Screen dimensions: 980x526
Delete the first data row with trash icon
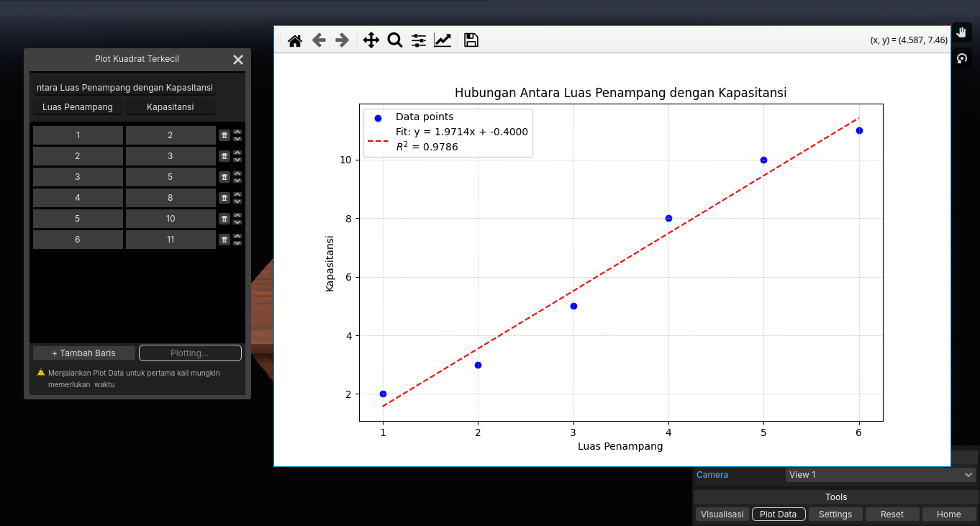(x=224, y=135)
